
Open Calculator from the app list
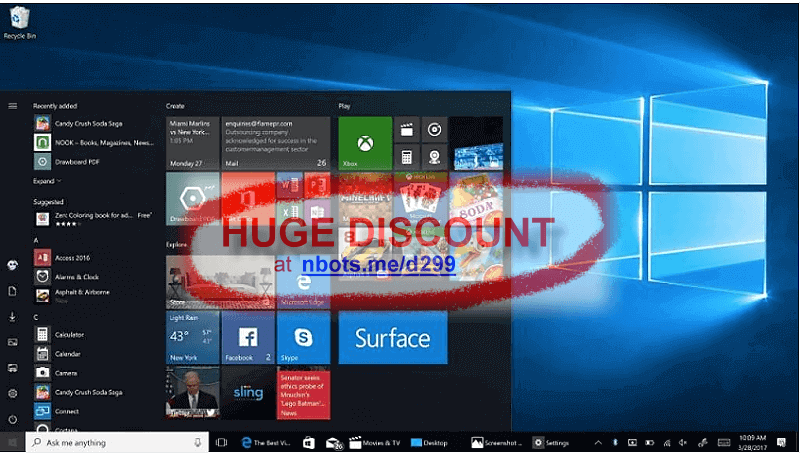pos(94,335)
